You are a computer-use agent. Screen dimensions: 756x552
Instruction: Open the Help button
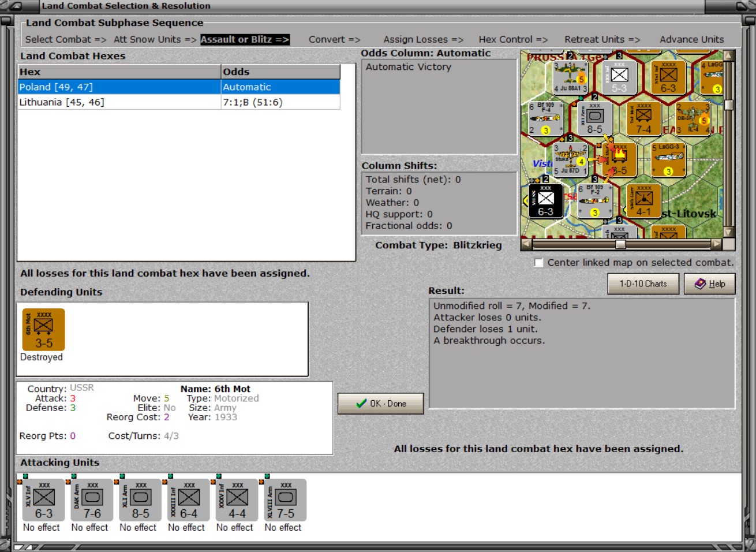710,284
